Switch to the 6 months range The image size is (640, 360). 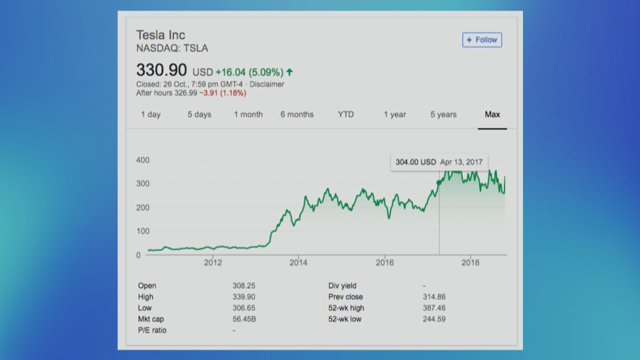tap(297, 115)
